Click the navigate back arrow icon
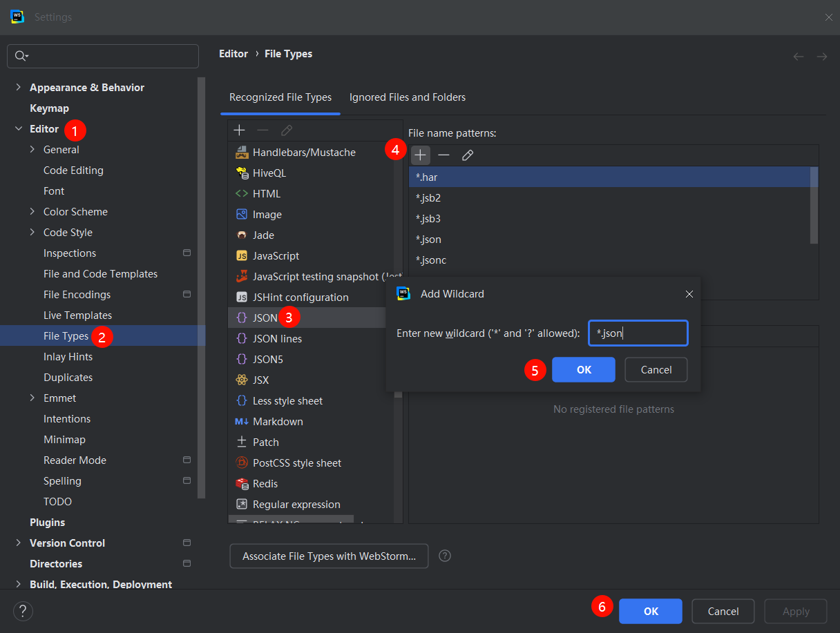 [x=799, y=57]
